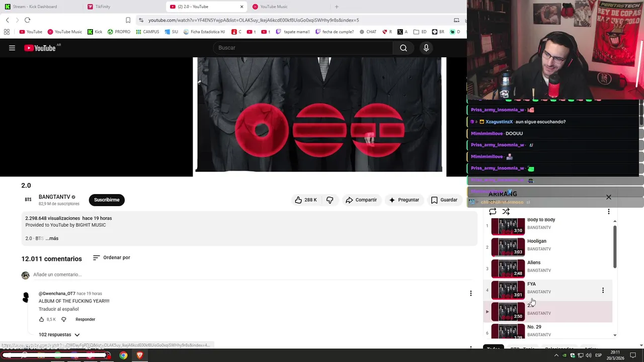Go back with browser back arrow
The width and height of the screenshot is (644, 362).
coord(8,20)
